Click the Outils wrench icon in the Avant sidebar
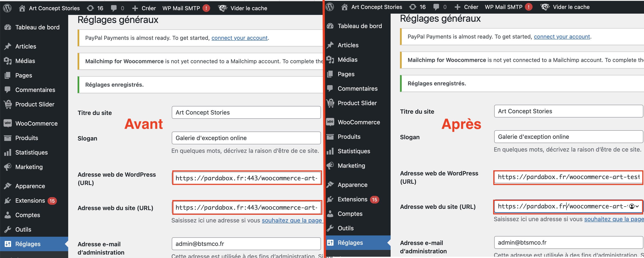 pyautogui.click(x=8, y=229)
